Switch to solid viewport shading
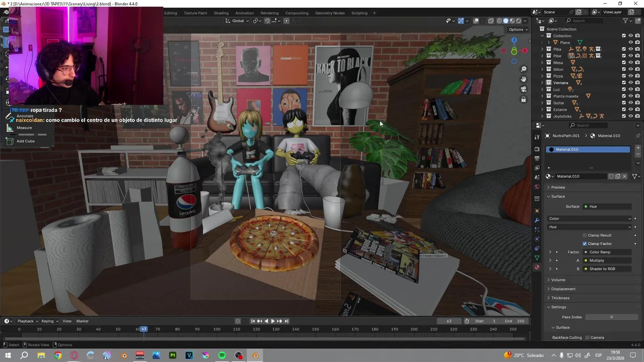Screen dimensions: 644x362 [506, 21]
